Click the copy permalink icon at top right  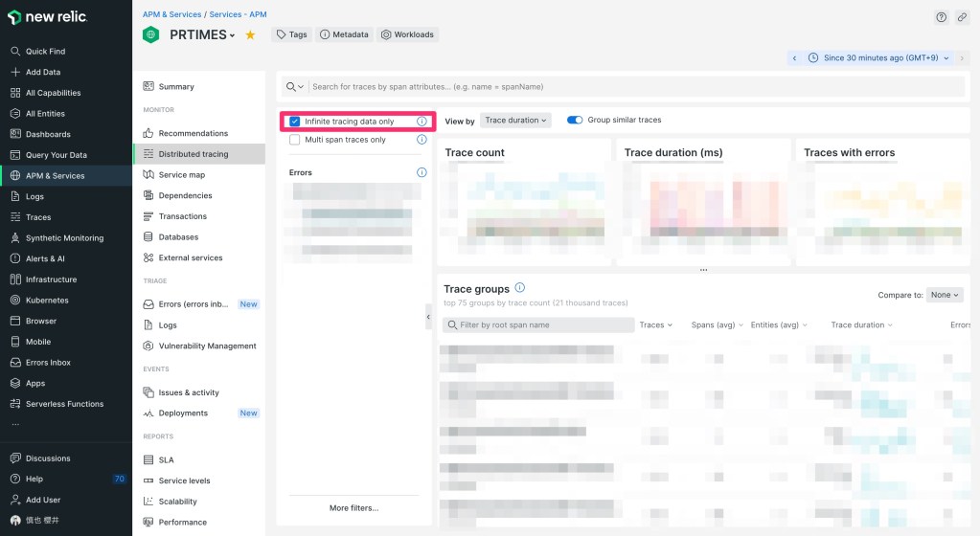point(962,17)
